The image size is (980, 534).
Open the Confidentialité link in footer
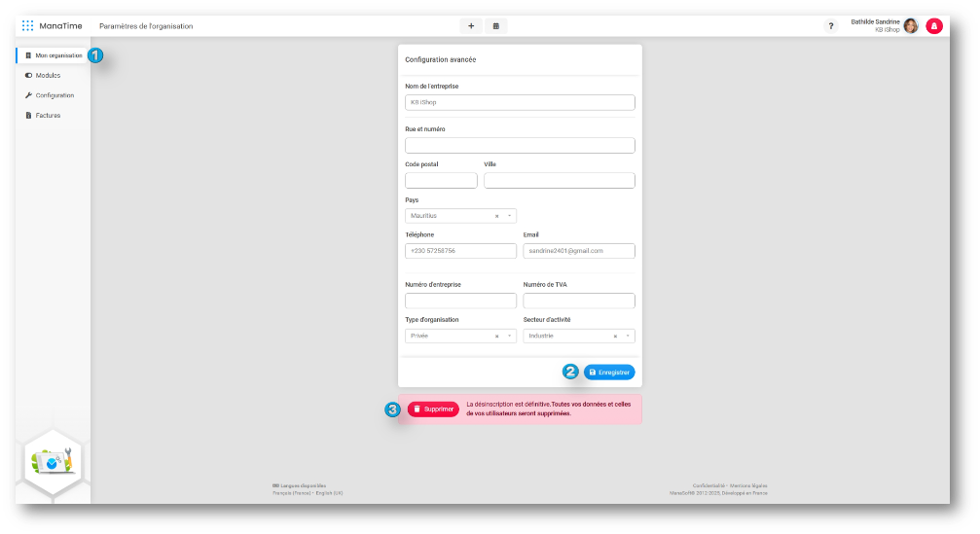(x=708, y=486)
